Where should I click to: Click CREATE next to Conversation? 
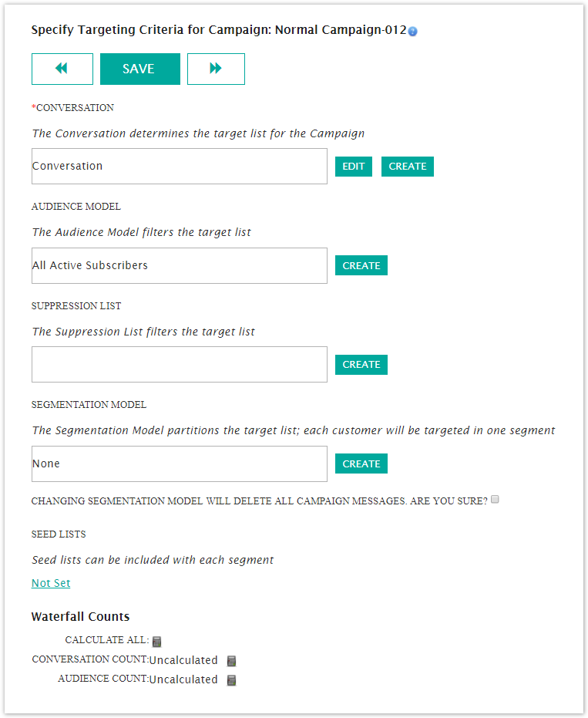click(x=408, y=167)
